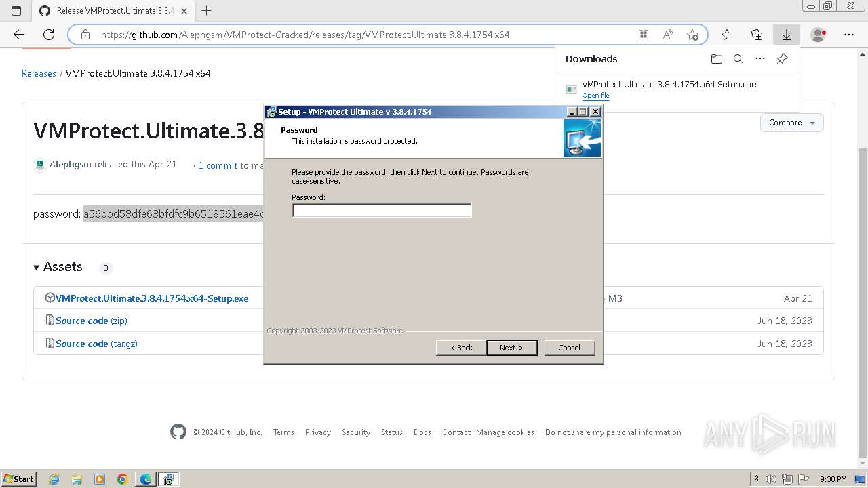The image size is (868, 488).
Task: Open the 1 commit link
Action: coord(218,165)
